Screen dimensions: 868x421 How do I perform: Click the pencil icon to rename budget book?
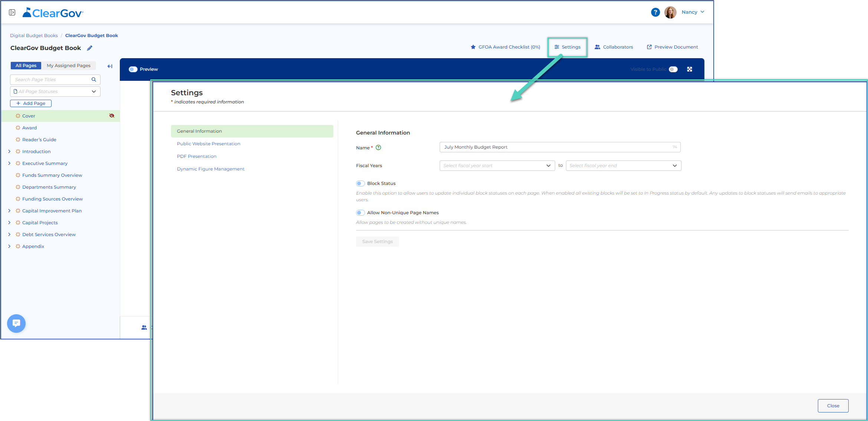click(x=89, y=48)
